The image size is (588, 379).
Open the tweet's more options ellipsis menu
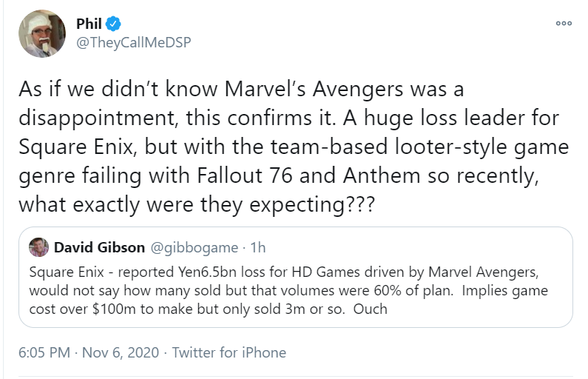pyautogui.click(x=564, y=23)
